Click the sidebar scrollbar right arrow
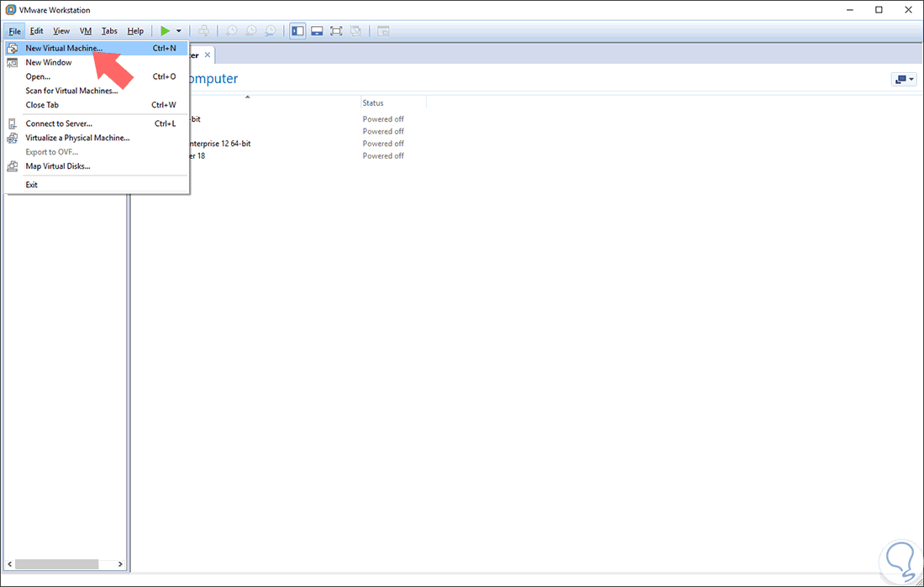924x587 pixels. coord(119,563)
